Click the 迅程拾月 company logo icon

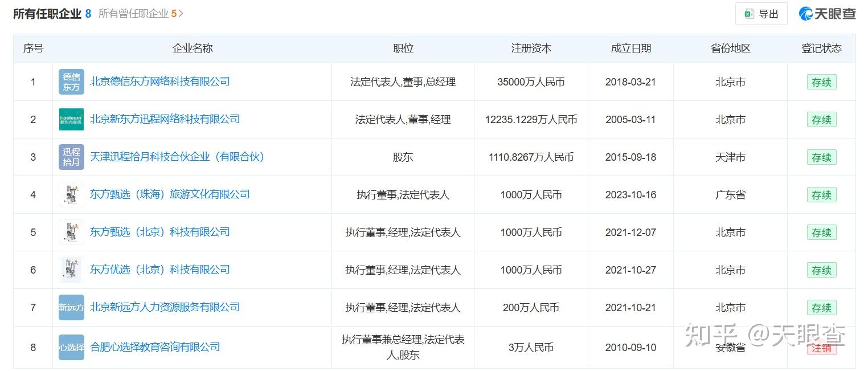(x=71, y=157)
